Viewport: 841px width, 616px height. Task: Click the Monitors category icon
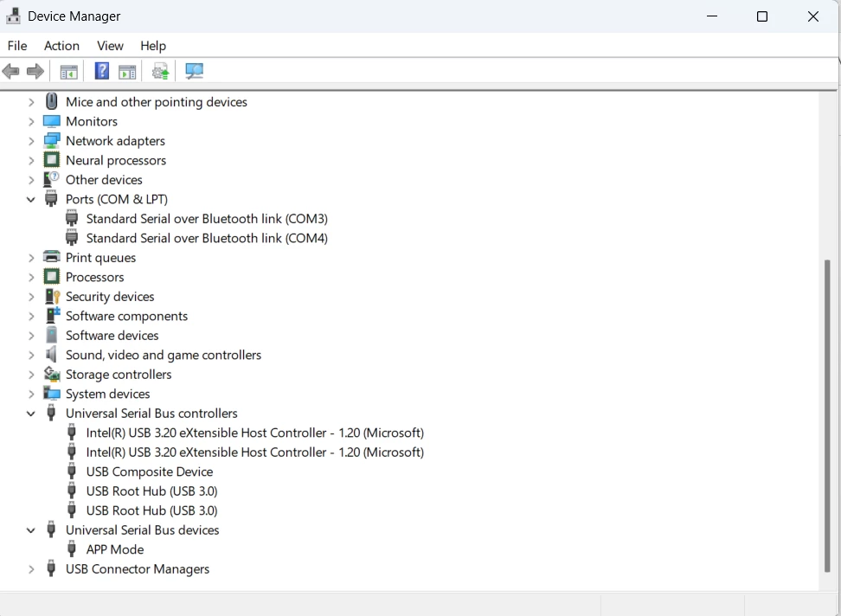pos(52,121)
